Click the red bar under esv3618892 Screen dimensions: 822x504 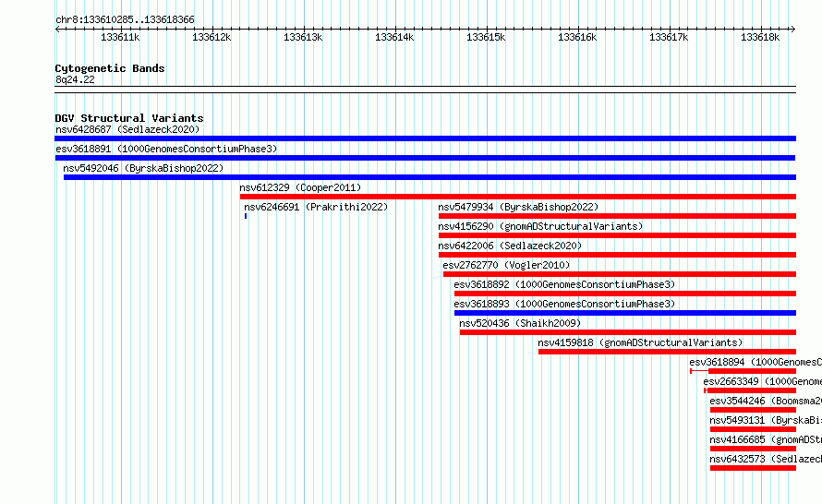[x=625, y=294]
